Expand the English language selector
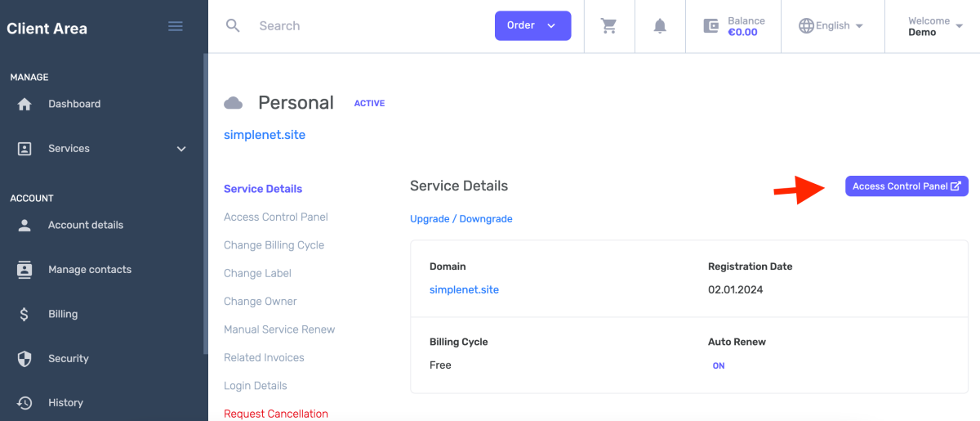Viewport: 980px width, 421px height. pyautogui.click(x=831, y=26)
